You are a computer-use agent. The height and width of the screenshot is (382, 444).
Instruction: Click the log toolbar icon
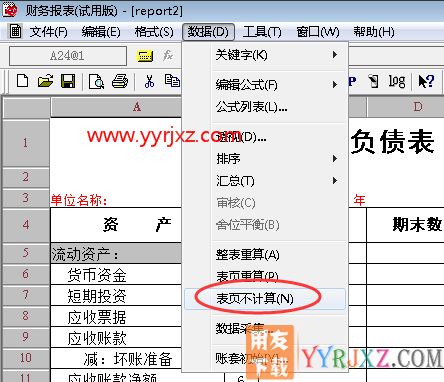tap(397, 81)
